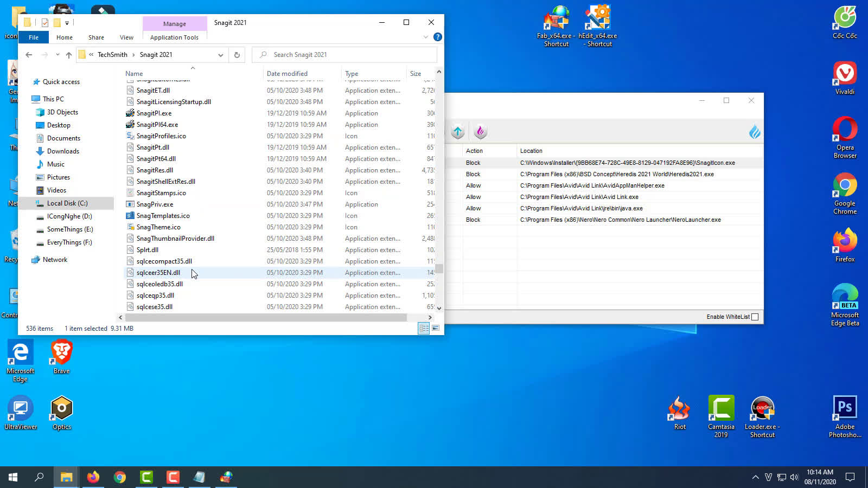Open Optics desktop icon

(x=61, y=413)
